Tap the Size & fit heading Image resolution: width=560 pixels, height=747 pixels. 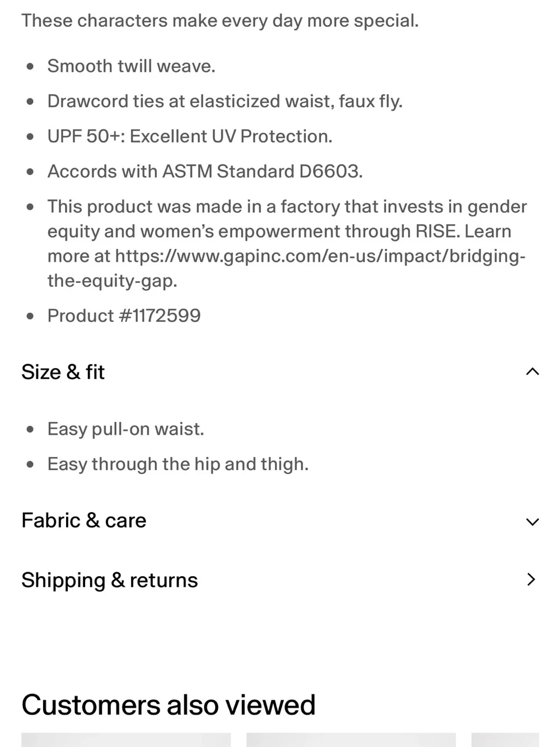click(x=63, y=372)
